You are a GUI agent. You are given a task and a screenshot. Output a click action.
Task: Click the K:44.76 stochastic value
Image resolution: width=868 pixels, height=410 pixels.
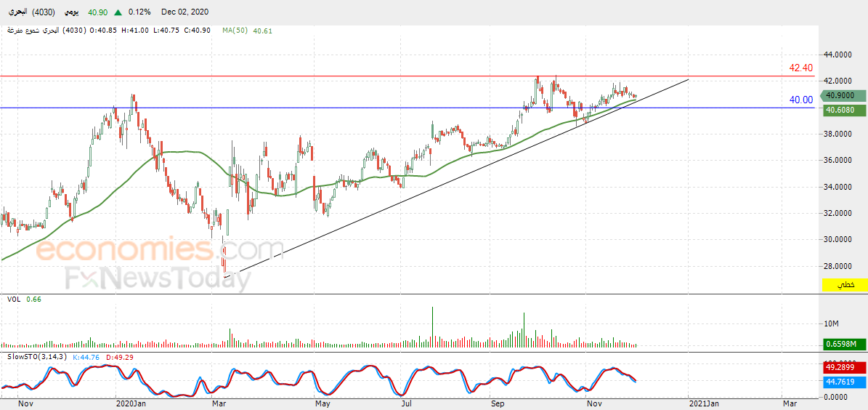pyautogui.click(x=85, y=357)
